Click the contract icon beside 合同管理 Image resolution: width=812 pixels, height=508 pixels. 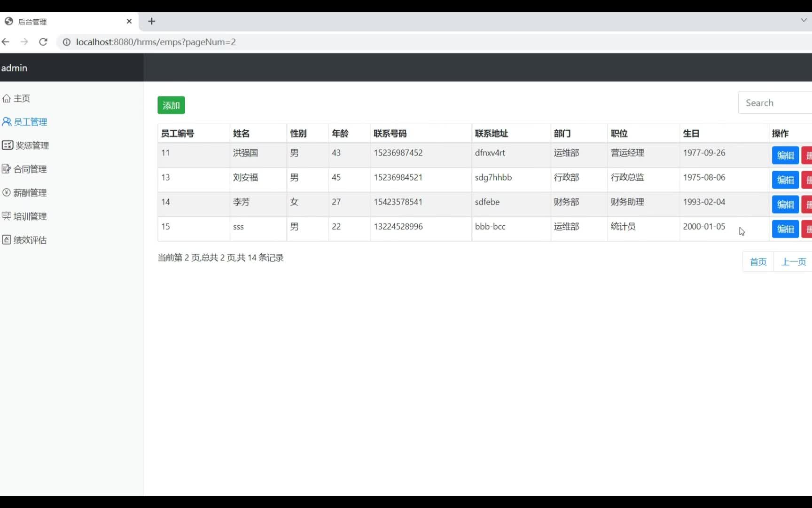(7, 169)
